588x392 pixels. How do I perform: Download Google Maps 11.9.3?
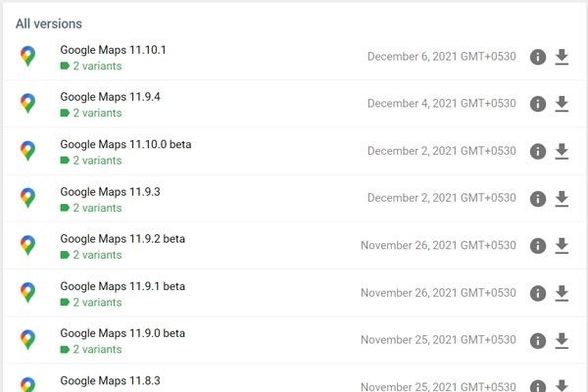point(562,199)
